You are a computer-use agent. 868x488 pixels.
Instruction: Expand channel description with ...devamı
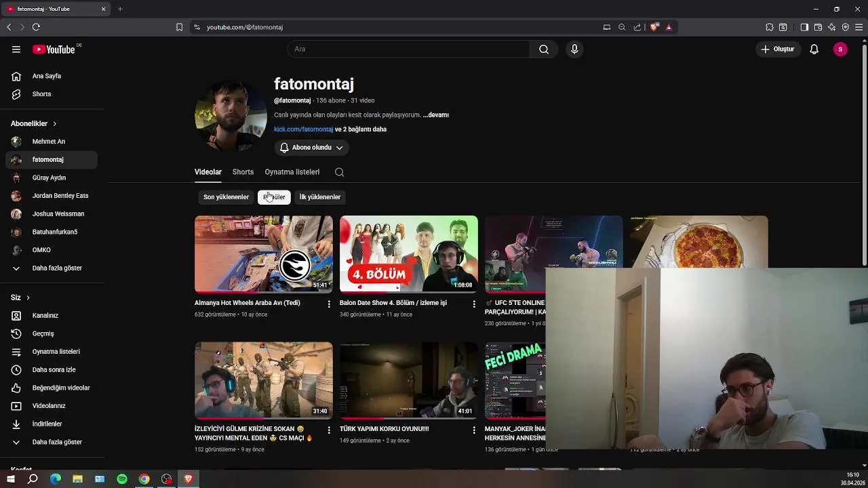[x=436, y=115]
